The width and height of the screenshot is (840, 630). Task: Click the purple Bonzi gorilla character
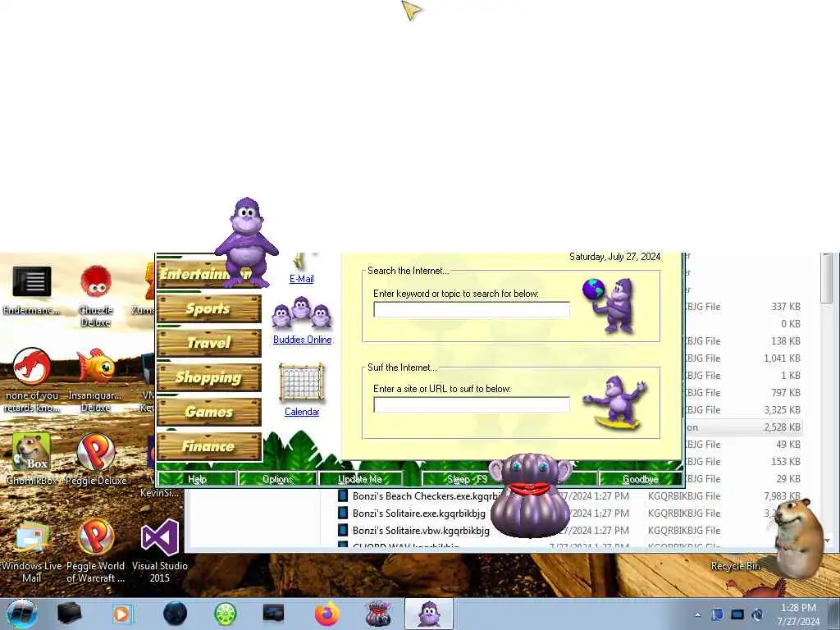coord(246,242)
